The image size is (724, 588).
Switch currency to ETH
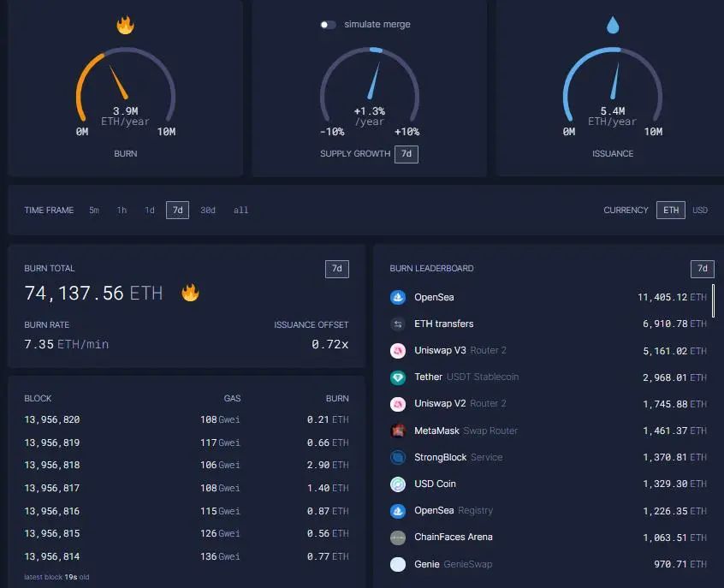pos(670,211)
